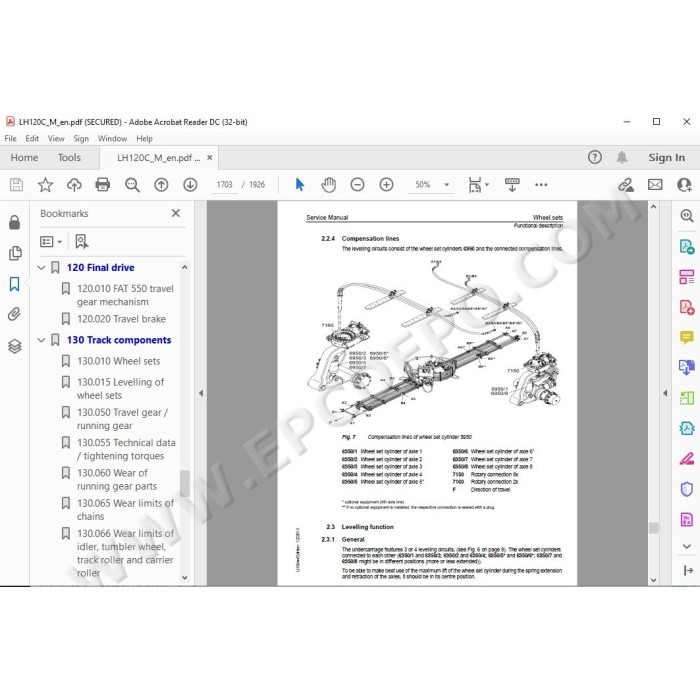Zoom out with minus button
Screen dimensions: 700x700
(357, 184)
